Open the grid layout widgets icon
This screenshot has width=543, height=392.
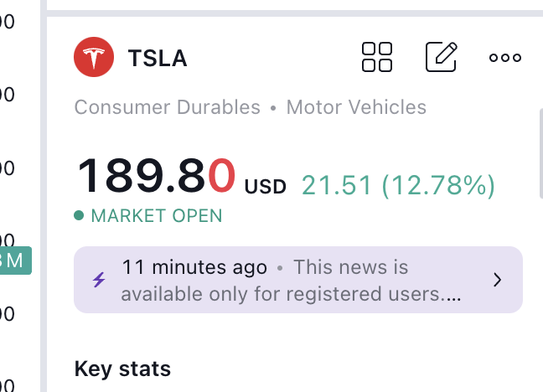(x=377, y=57)
